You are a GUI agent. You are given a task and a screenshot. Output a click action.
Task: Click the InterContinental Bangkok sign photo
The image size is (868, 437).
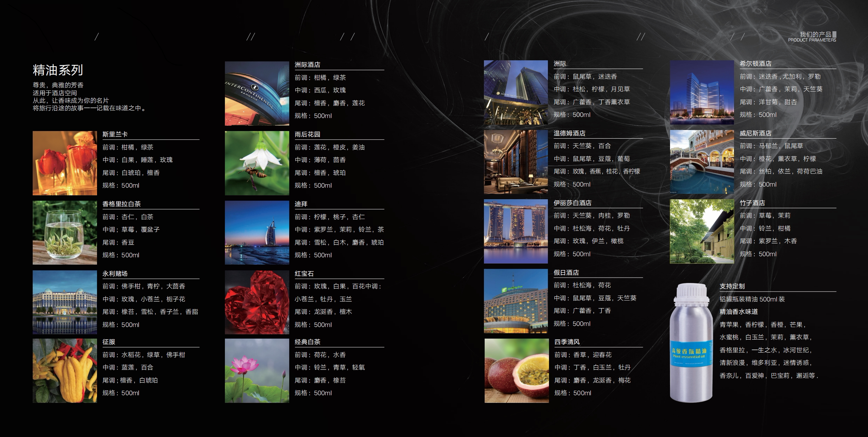click(257, 93)
